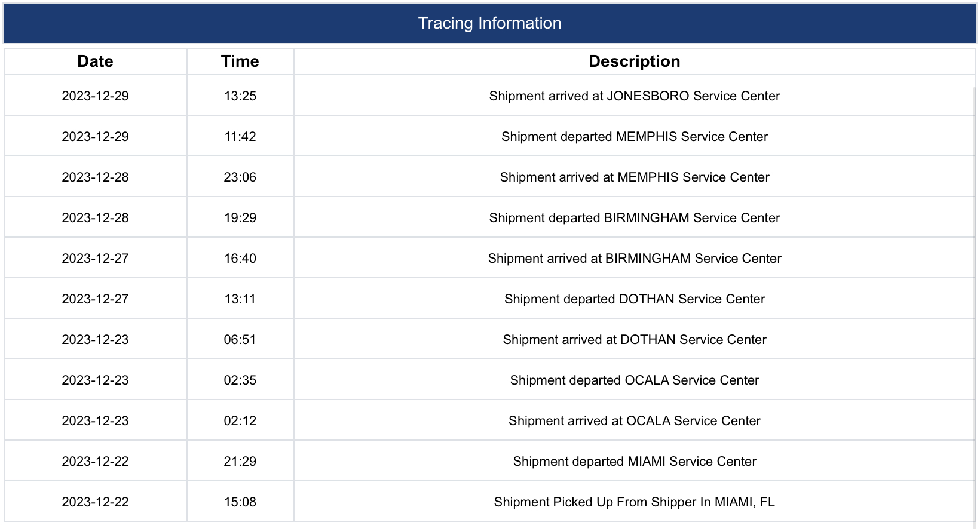The height and width of the screenshot is (529, 980).
Task: Click the 23:06 time cell
Action: pyautogui.click(x=240, y=177)
